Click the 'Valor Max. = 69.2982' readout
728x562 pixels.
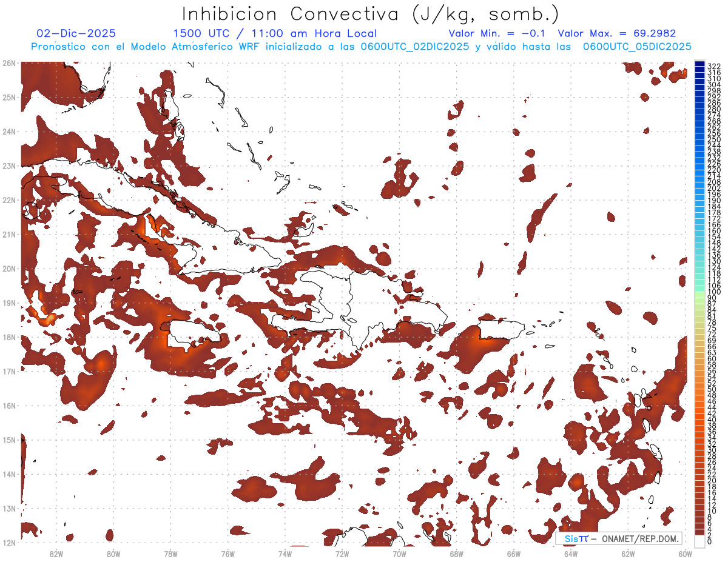616,33
